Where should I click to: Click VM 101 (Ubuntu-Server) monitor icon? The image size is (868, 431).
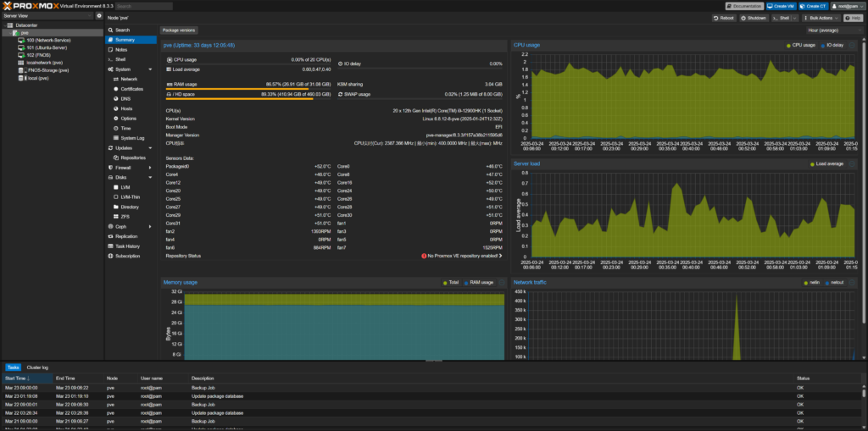click(21, 47)
